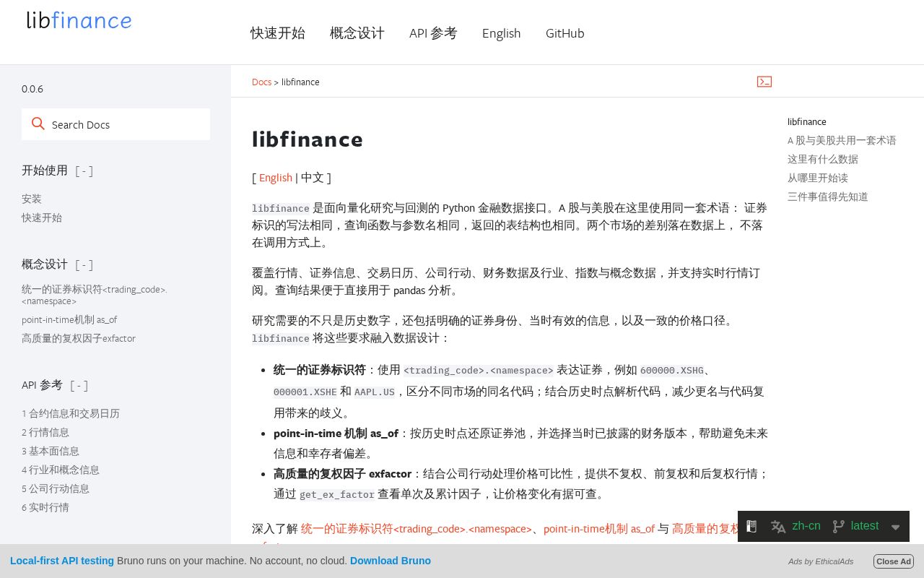Open 安装 in the sidebar
The width and height of the screenshot is (924, 578).
pyautogui.click(x=32, y=199)
